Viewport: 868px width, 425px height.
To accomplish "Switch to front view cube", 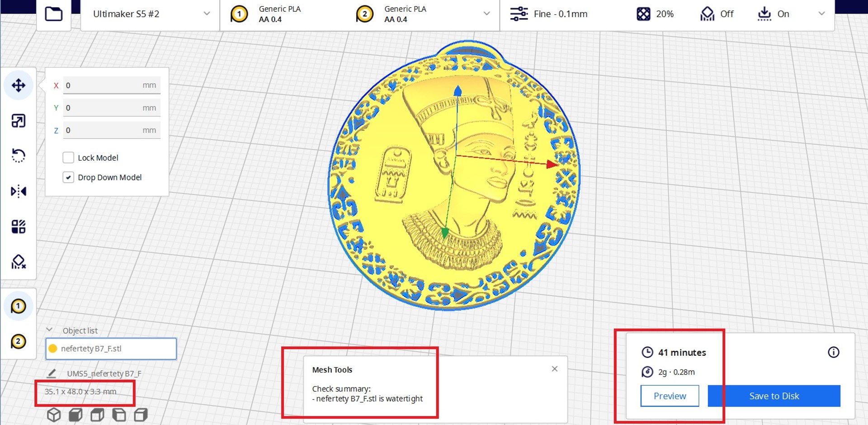I will click(75, 415).
